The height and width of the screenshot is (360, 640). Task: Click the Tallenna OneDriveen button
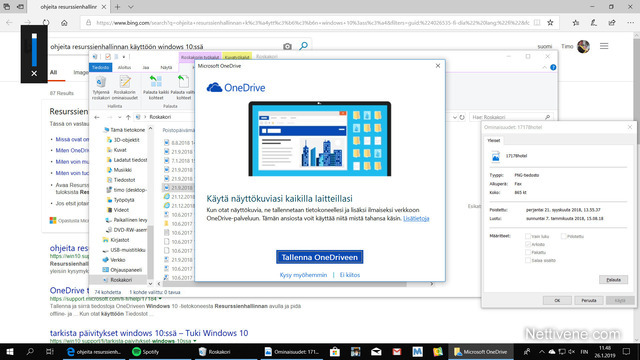[320, 257]
